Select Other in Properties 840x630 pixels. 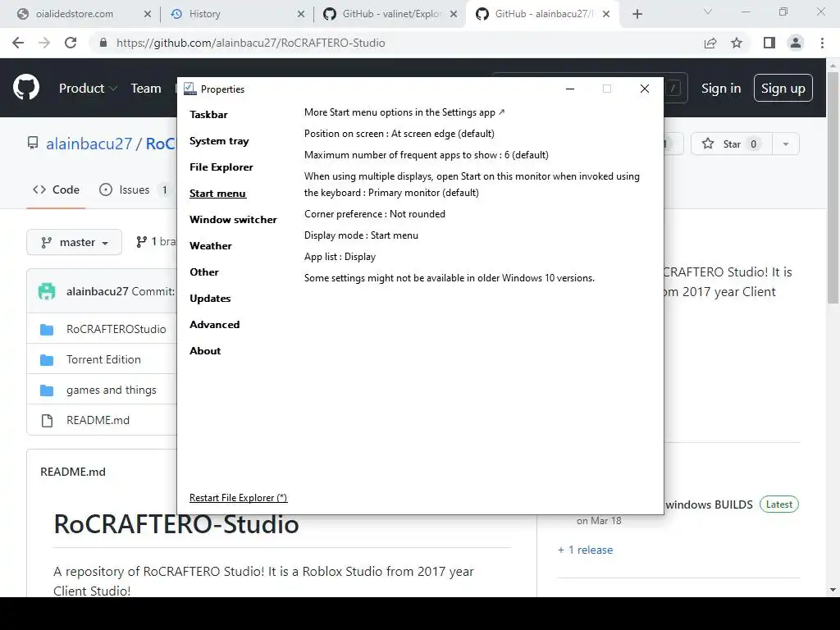pyautogui.click(x=204, y=272)
